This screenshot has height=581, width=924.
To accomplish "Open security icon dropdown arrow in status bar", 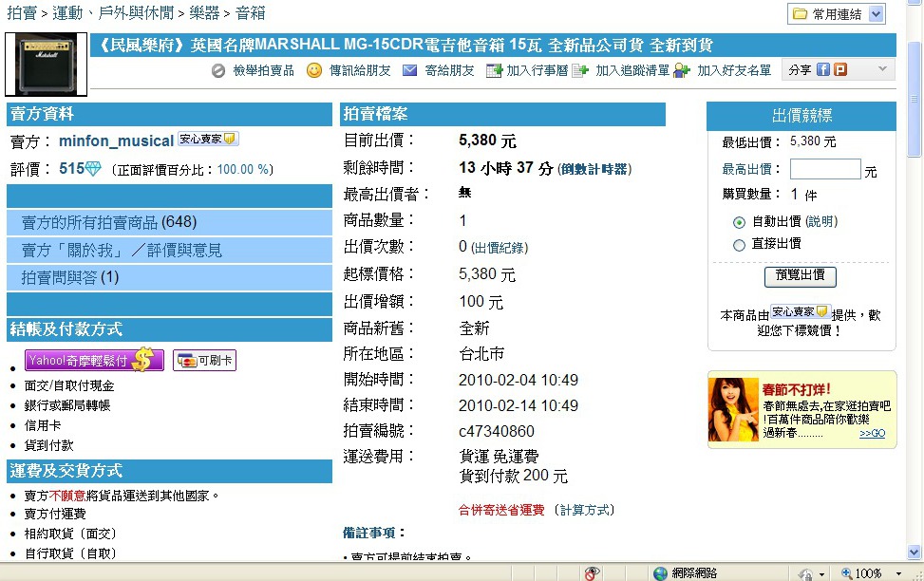I will click(x=821, y=573).
